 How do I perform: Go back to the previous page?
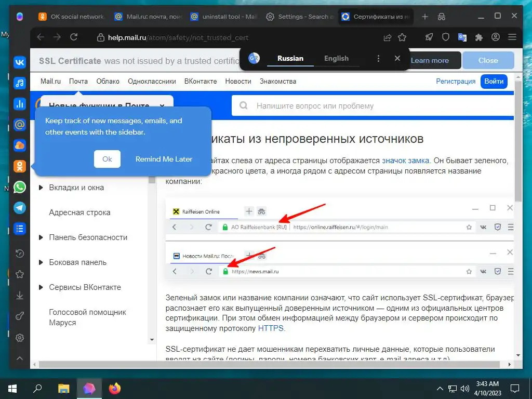pyautogui.click(x=41, y=37)
